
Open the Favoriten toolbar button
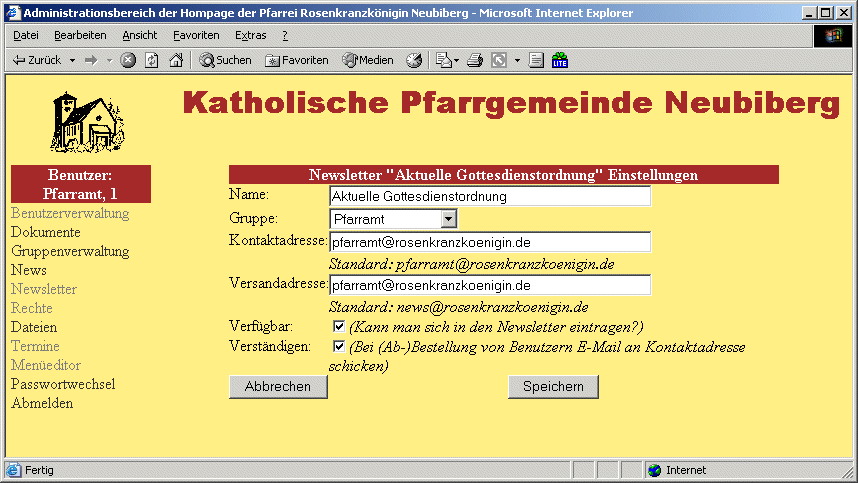(x=297, y=60)
